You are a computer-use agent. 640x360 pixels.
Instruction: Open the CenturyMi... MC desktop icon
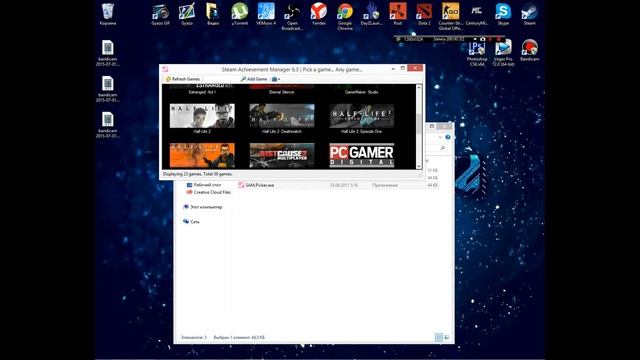pyautogui.click(x=477, y=14)
